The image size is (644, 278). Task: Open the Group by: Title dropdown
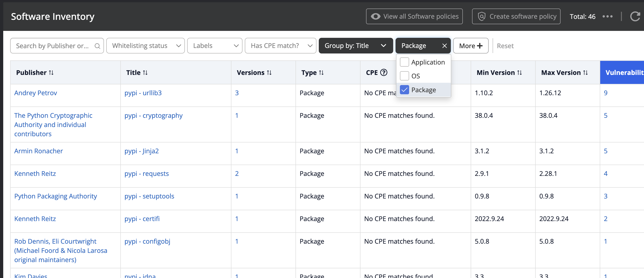355,46
